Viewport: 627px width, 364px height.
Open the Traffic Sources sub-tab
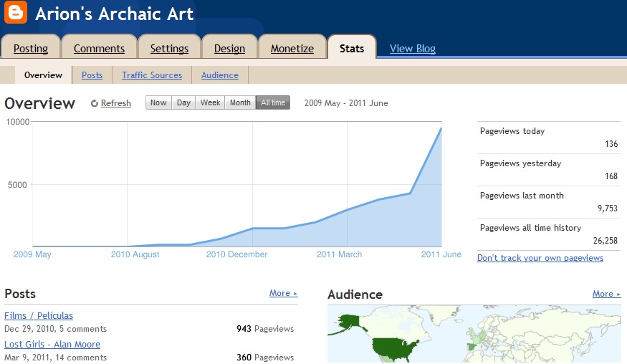[x=152, y=75]
